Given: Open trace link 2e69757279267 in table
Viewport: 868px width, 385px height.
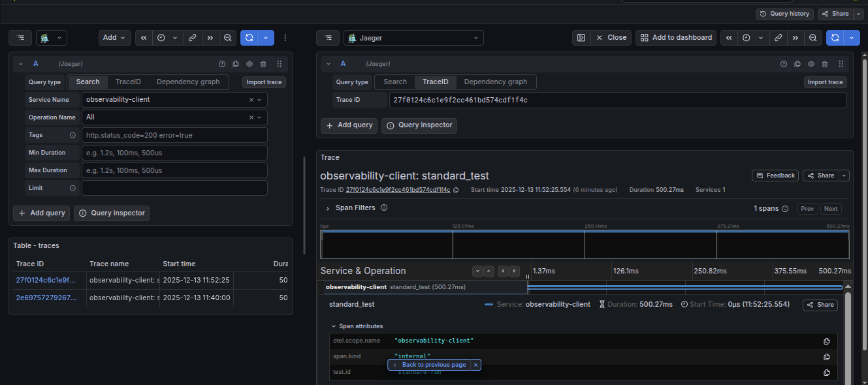Looking at the screenshot, I should pyautogui.click(x=46, y=298).
